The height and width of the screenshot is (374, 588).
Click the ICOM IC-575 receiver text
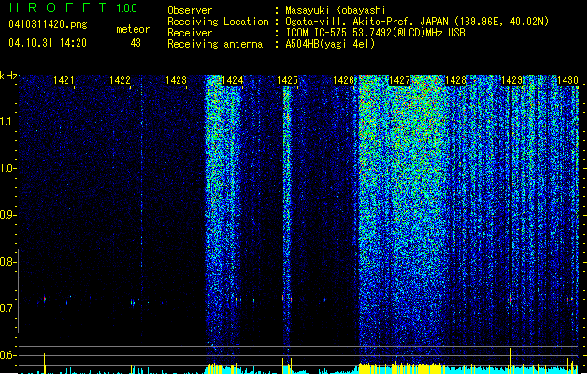[x=375, y=33]
